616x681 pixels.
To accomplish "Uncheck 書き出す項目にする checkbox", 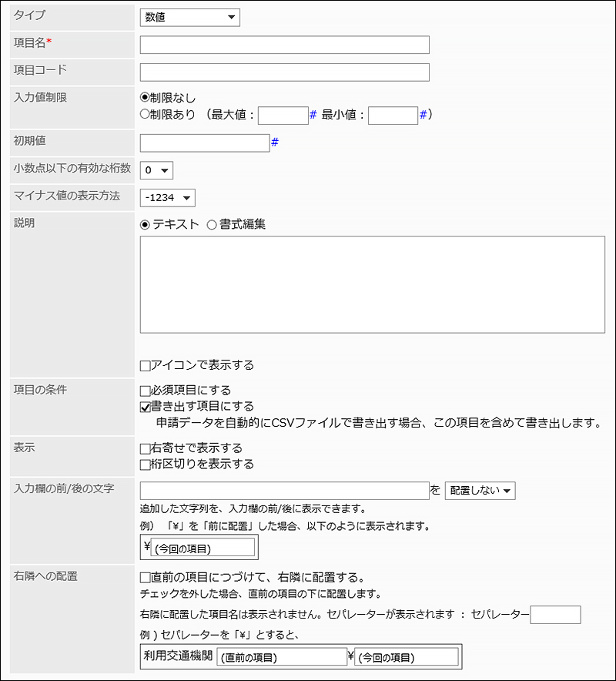I will pyautogui.click(x=145, y=407).
